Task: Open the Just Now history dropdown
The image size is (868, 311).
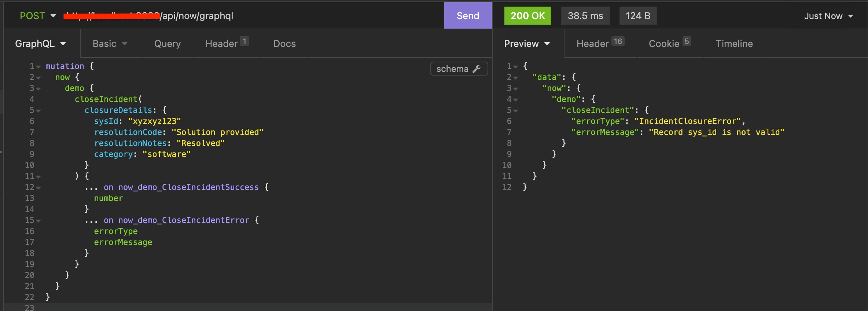Action: tap(828, 16)
